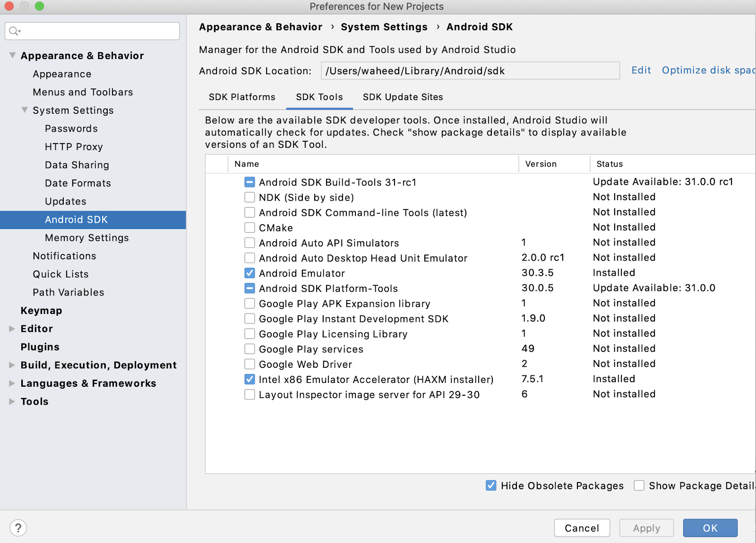Screen dimensions: 756x543
Task: Click the search magnifier icon
Action: [x=14, y=31]
